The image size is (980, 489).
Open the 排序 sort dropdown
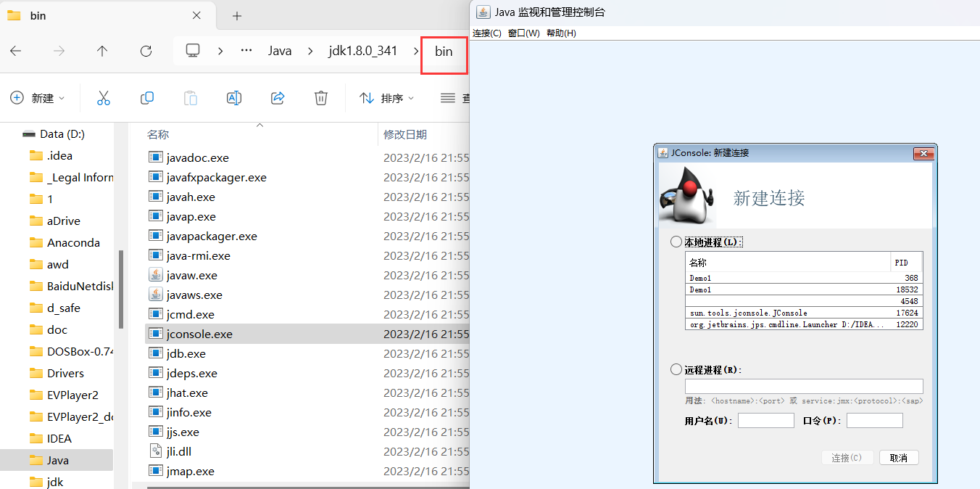pos(387,98)
